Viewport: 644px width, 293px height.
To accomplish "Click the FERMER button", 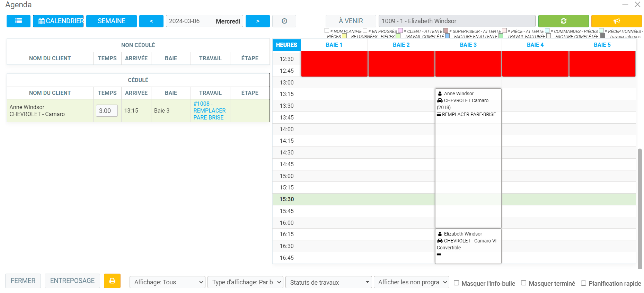I will coord(23,281).
